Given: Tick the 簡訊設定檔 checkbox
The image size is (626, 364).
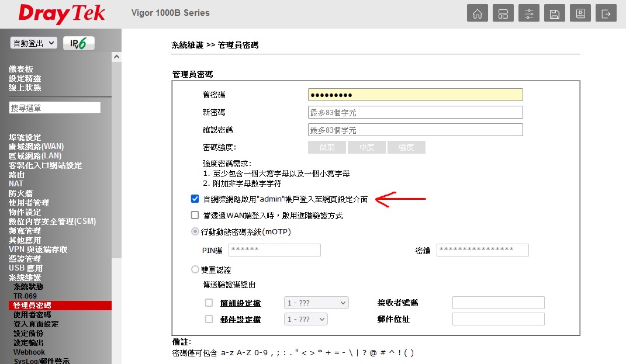Looking at the screenshot, I should [x=209, y=303].
